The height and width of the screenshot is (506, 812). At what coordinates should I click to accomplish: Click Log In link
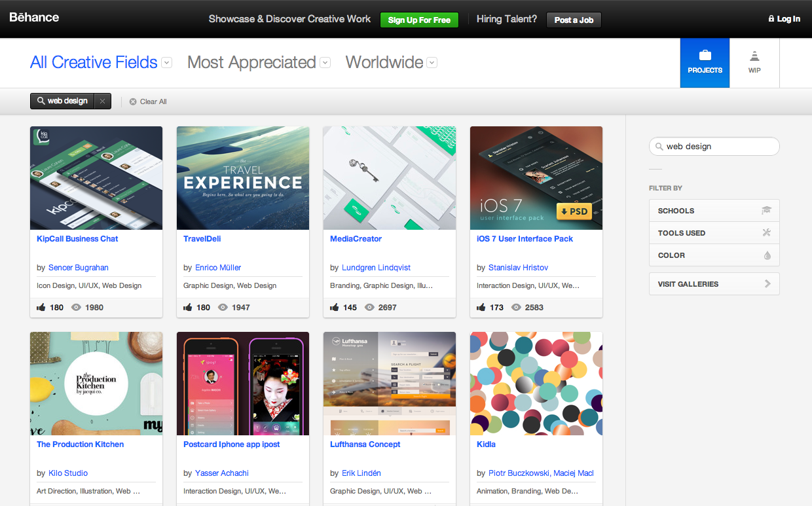788,19
